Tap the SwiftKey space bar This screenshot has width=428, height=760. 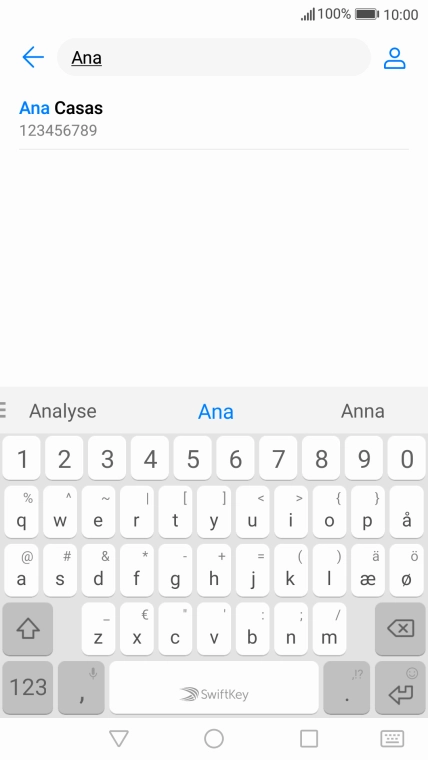214,688
